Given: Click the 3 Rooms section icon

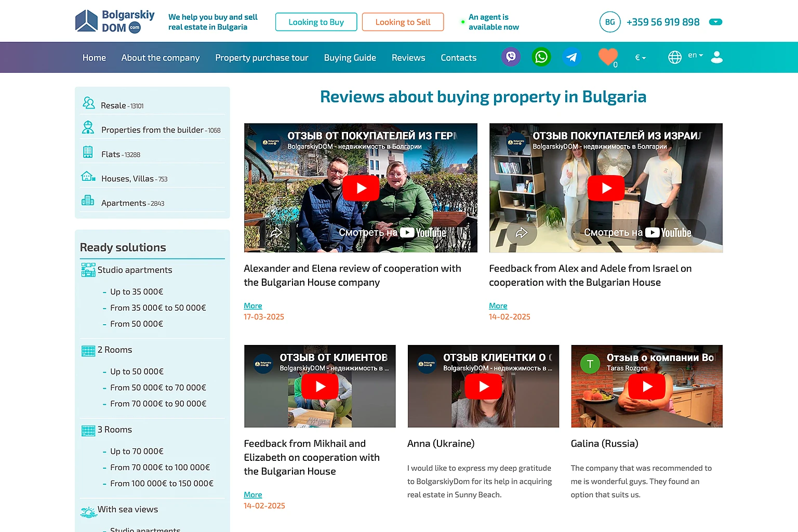Looking at the screenshot, I should point(88,431).
